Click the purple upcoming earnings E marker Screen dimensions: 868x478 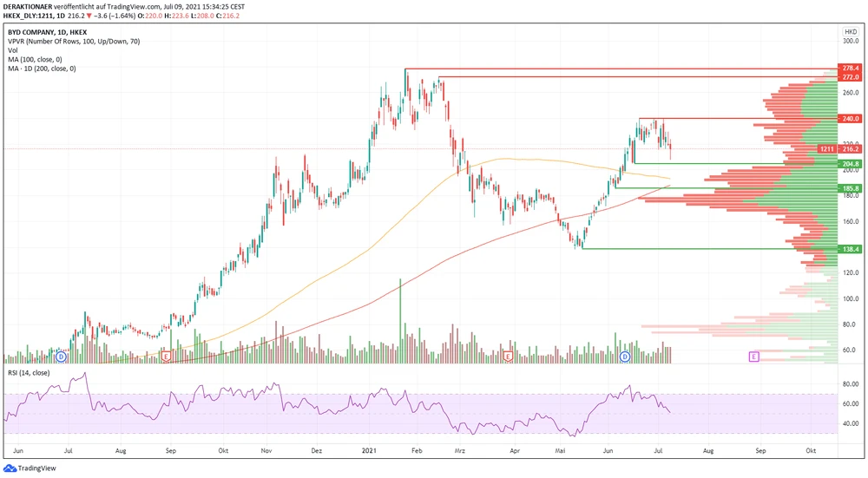coord(753,357)
